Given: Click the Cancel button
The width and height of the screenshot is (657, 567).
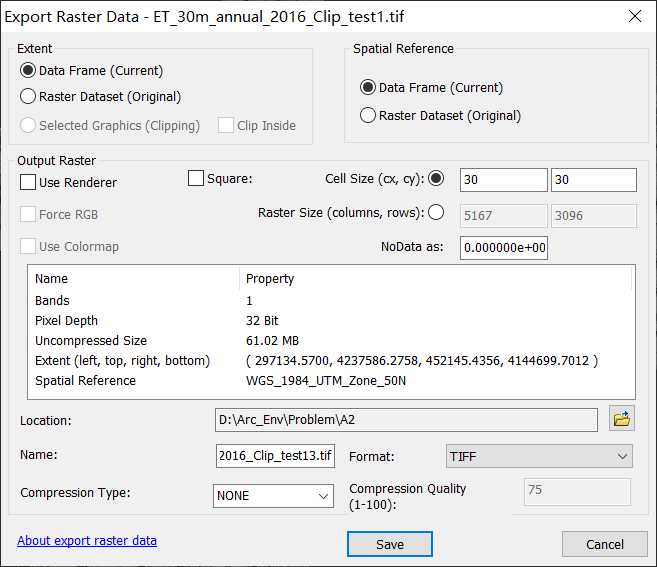Looking at the screenshot, I should 605,544.
